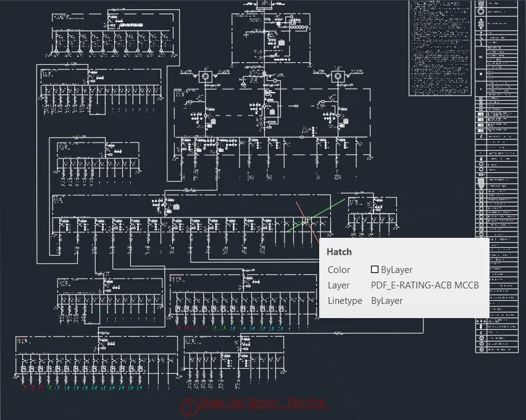Click the Hatch heading in the tooltip
This screenshot has width=526, height=420.
339,252
